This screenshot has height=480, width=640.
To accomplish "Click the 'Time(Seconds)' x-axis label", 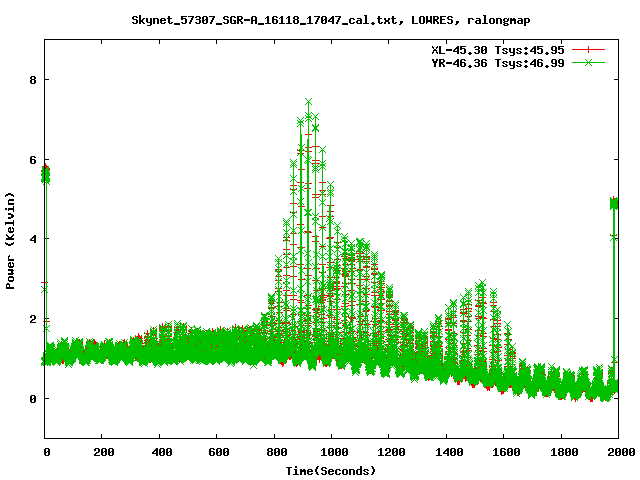I will (x=331, y=471).
